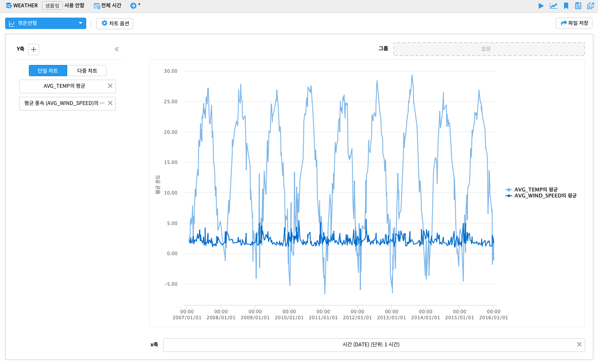598x364 pixels.
Task: Switch to 다중 차트 mode
Action: tap(87, 71)
